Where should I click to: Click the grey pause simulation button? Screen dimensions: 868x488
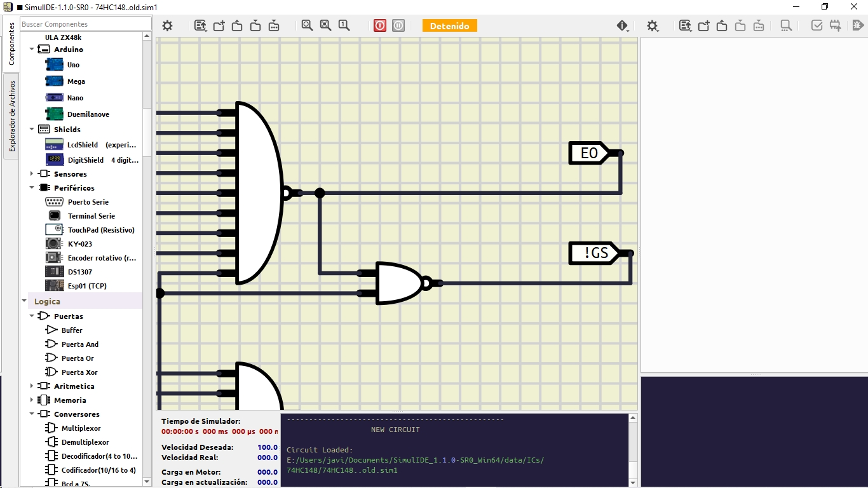pyautogui.click(x=398, y=26)
